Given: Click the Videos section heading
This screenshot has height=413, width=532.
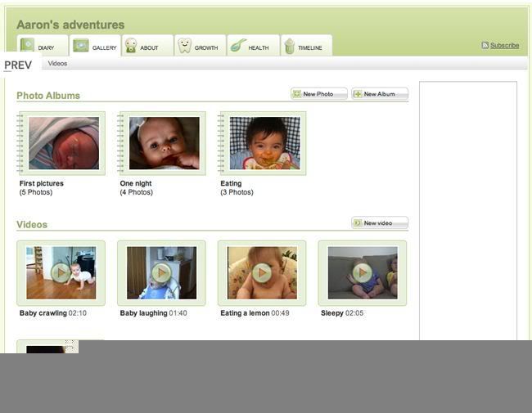Looking at the screenshot, I should pyautogui.click(x=32, y=224).
